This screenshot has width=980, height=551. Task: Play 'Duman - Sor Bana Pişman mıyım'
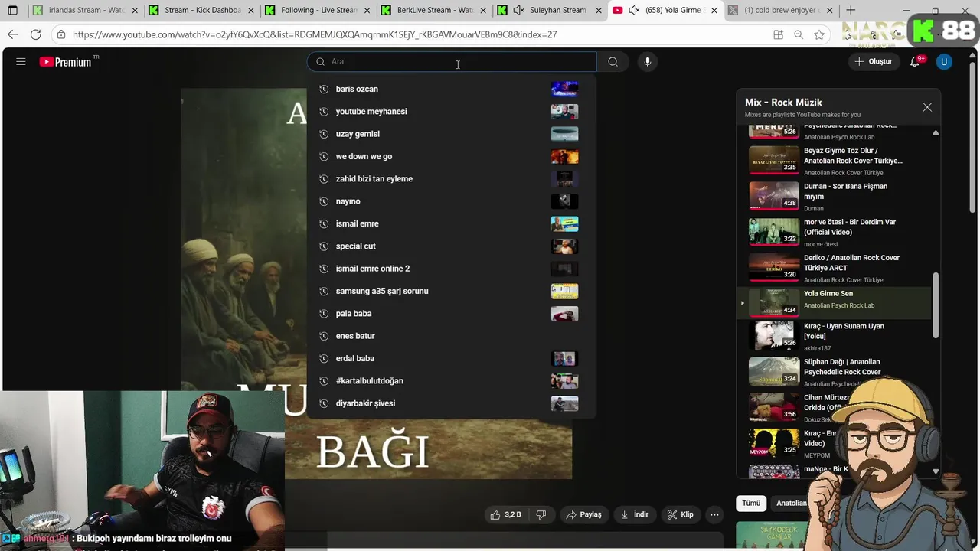click(835, 197)
